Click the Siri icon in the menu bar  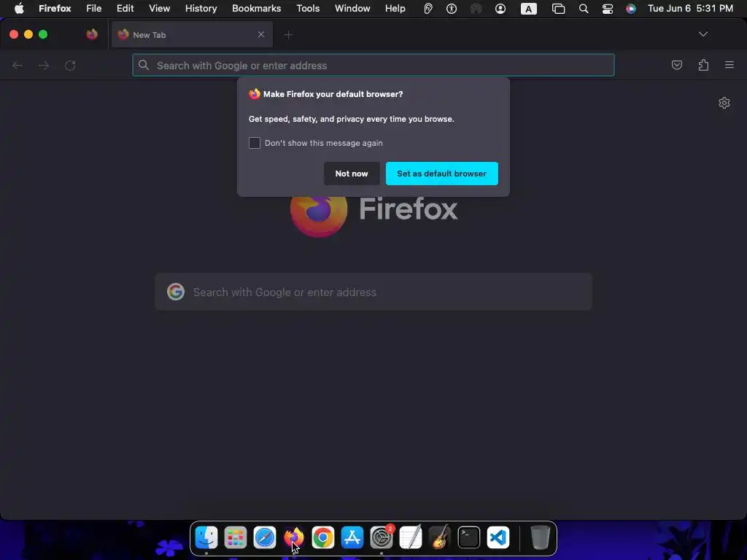(631, 9)
